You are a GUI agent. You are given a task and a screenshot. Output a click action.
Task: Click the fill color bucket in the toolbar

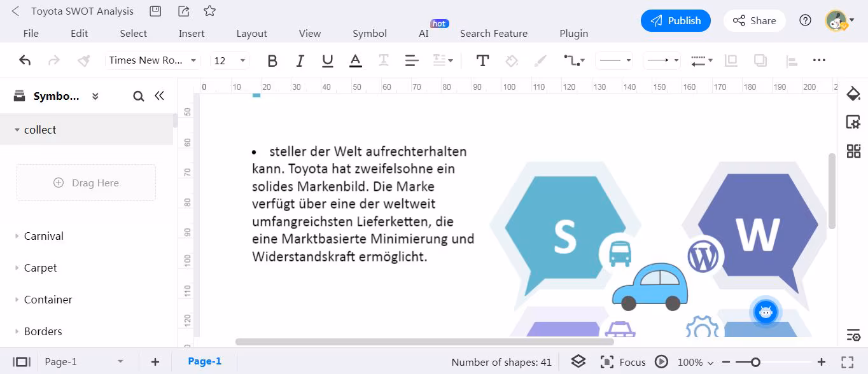click(x=512, y=60)
